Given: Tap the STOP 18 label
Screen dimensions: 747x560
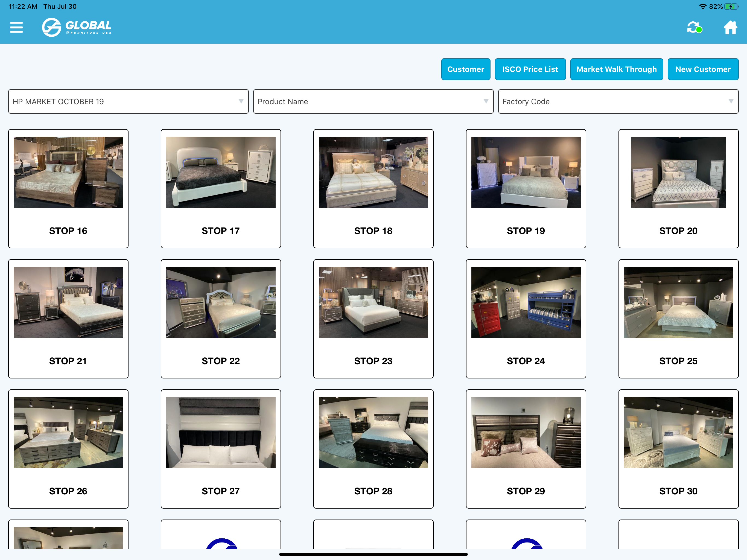Looking at the screenshot, I should [373, 231].
